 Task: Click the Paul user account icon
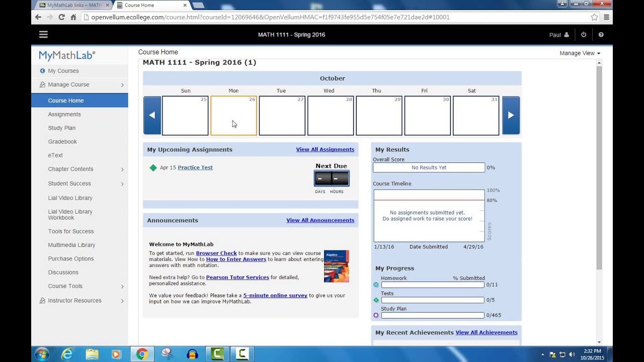(567, 35)
